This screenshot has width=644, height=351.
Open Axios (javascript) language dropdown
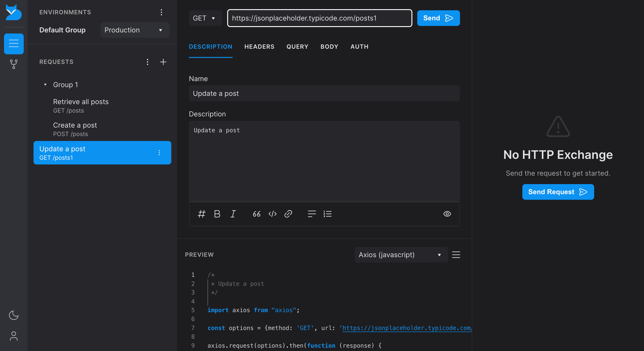click(401, 254)
